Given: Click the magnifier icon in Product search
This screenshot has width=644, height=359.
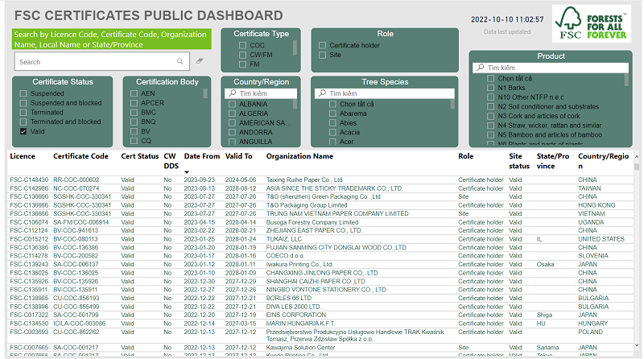Looking at the screenshot, I should 479,68.
